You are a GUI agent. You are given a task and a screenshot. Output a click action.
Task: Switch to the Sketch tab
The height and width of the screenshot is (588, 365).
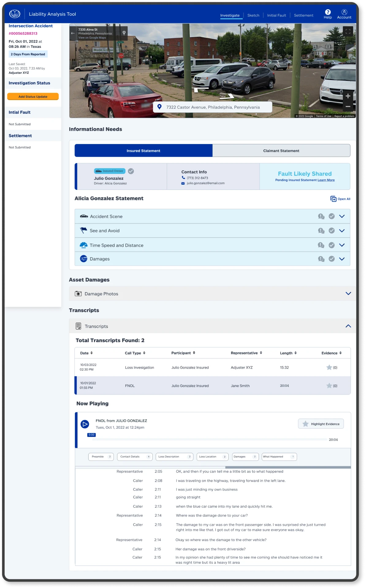(x=253, y=15)
